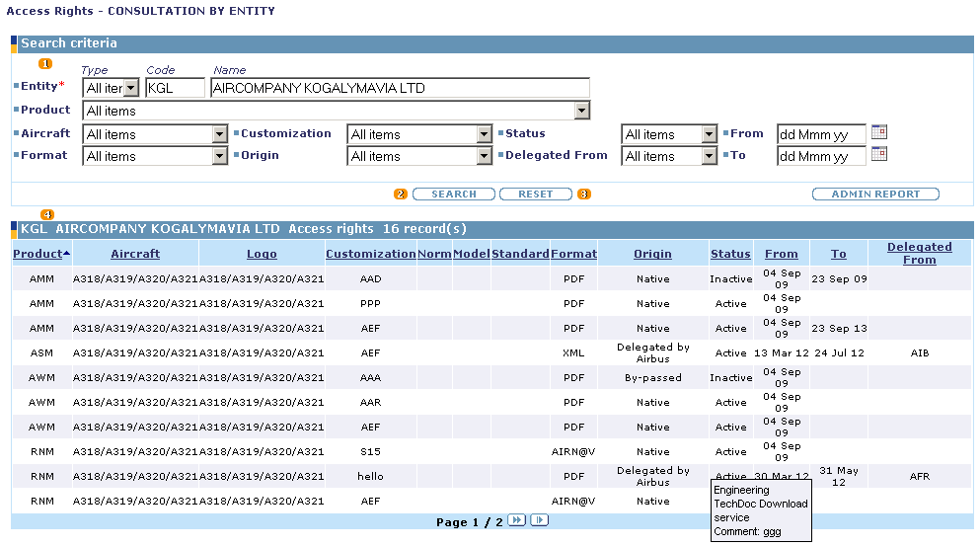Sort table by Product column

pyautogui.click(x=38, y=254)
